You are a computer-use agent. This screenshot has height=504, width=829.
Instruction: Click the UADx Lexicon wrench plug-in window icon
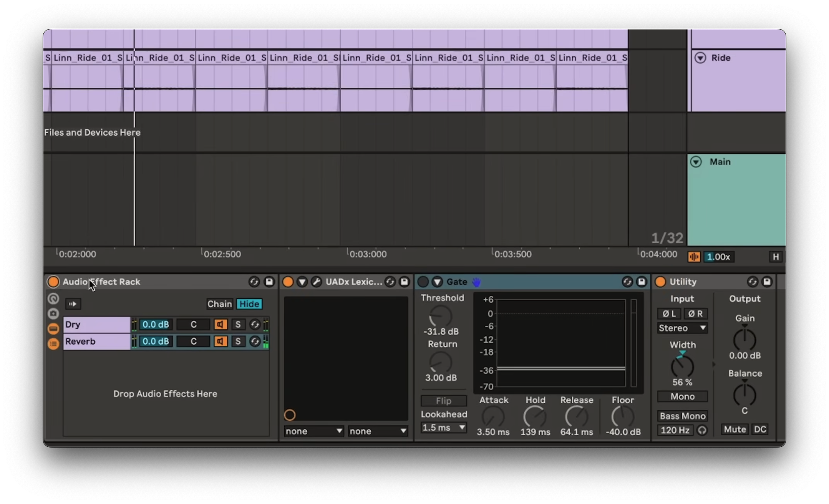pyautogui.click(x=316, y=282)
